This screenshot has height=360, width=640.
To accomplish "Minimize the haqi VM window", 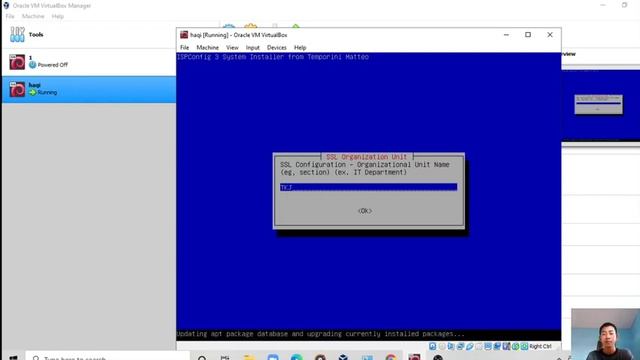I will pos(506,35).
